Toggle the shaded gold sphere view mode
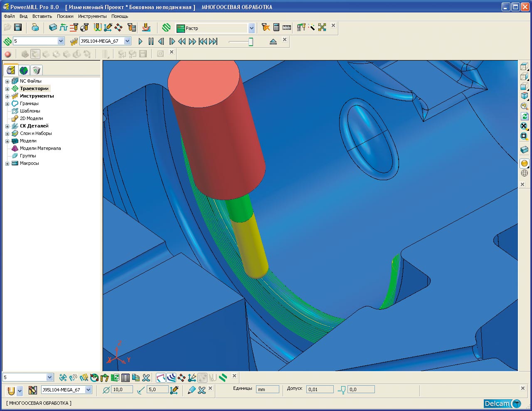This screenshot has height=411, width=532. 525,163
